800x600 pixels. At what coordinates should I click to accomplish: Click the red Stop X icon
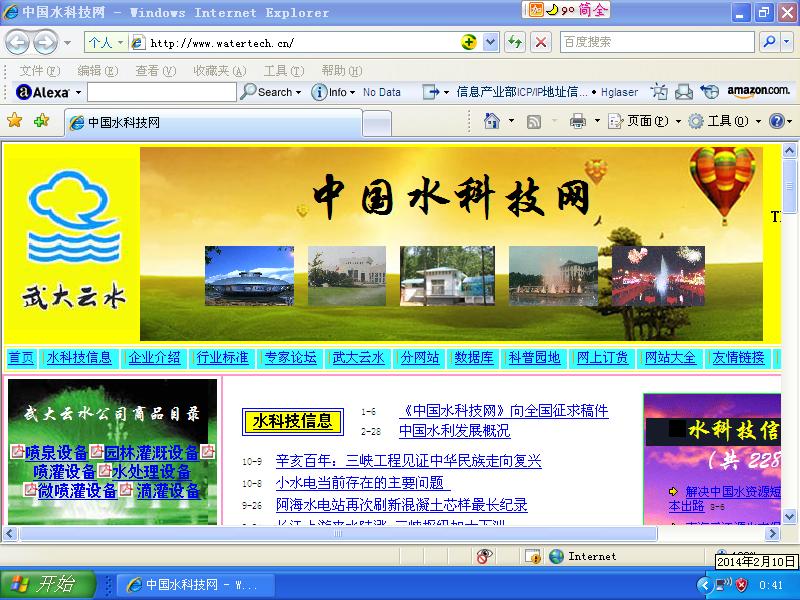541,42
